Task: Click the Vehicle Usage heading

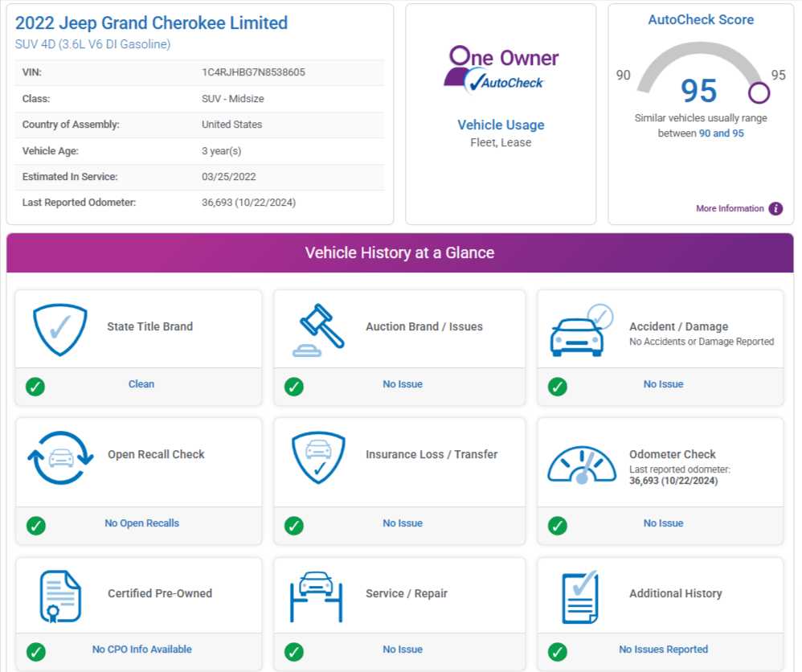Action: click(x=501, y=125)
